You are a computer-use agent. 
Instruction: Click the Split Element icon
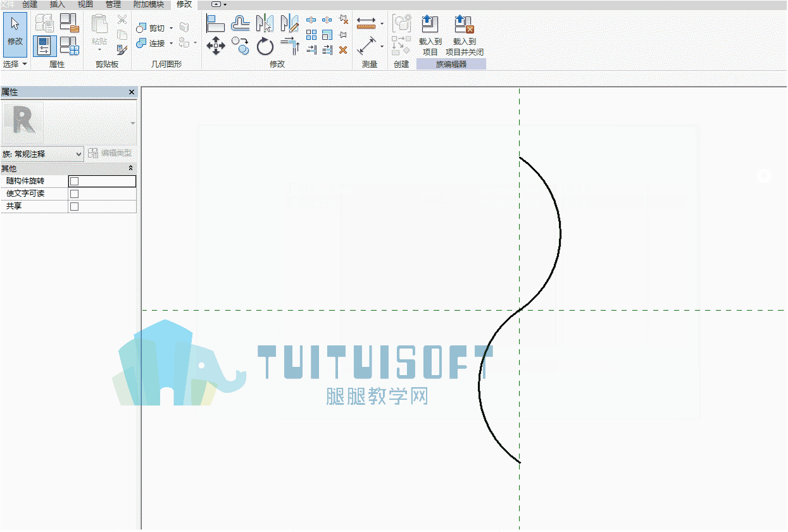(x=311, y=20)
